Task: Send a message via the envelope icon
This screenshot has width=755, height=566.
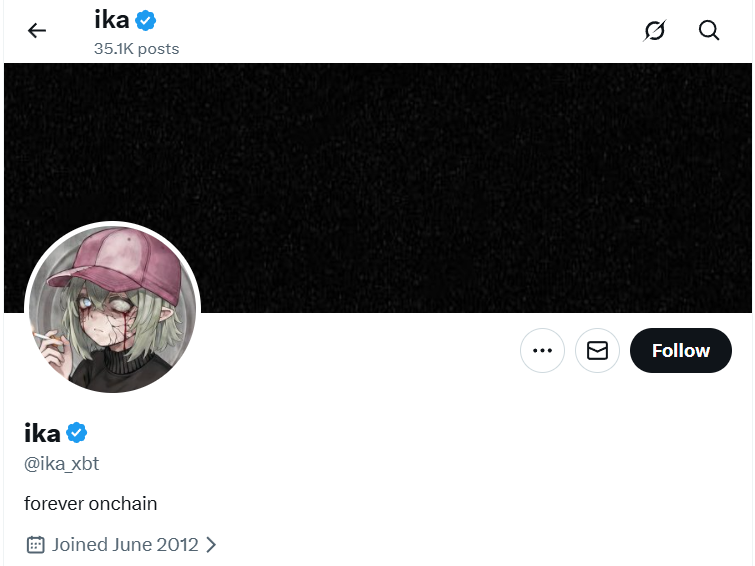Action: pyautogui.click(x=597, y=351)
